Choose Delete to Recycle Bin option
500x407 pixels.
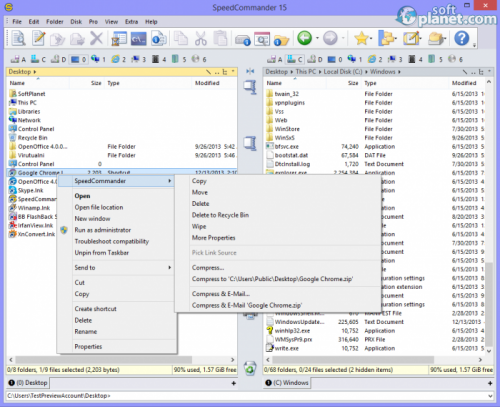220,215
